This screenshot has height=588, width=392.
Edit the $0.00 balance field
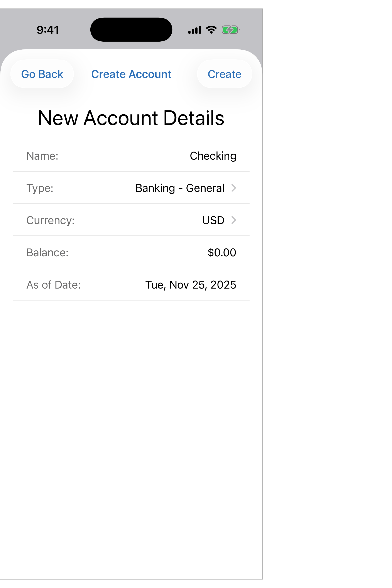tap(222, 252)
